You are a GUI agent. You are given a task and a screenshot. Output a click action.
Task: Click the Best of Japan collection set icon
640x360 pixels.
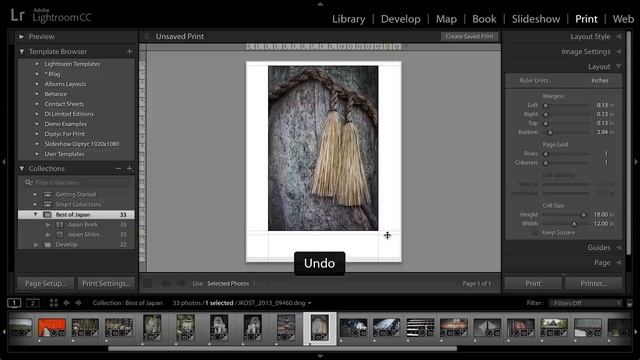[x=47, y=215]
